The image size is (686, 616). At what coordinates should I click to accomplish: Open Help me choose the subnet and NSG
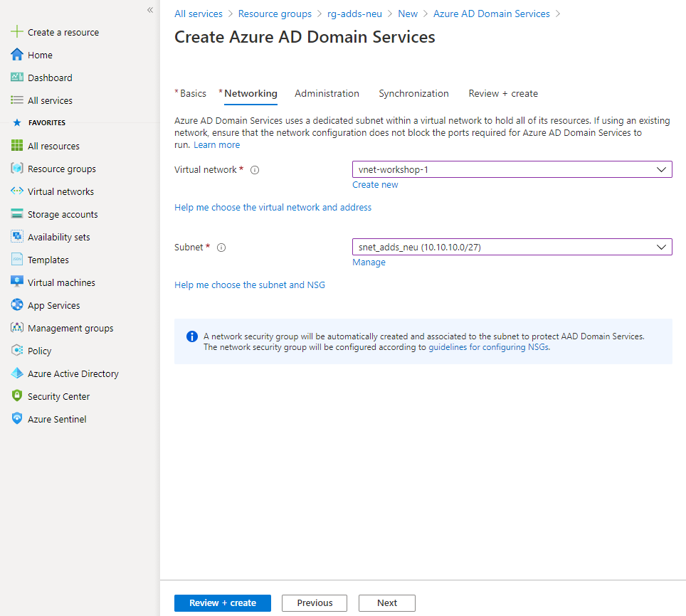pos(249,285)
